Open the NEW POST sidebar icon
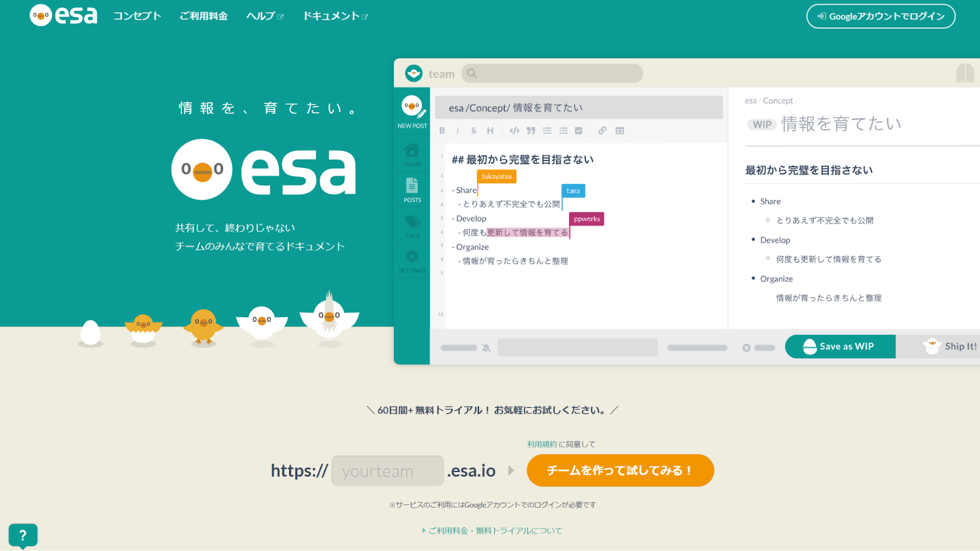Screen dimensions: 980x551 (412, 111)
